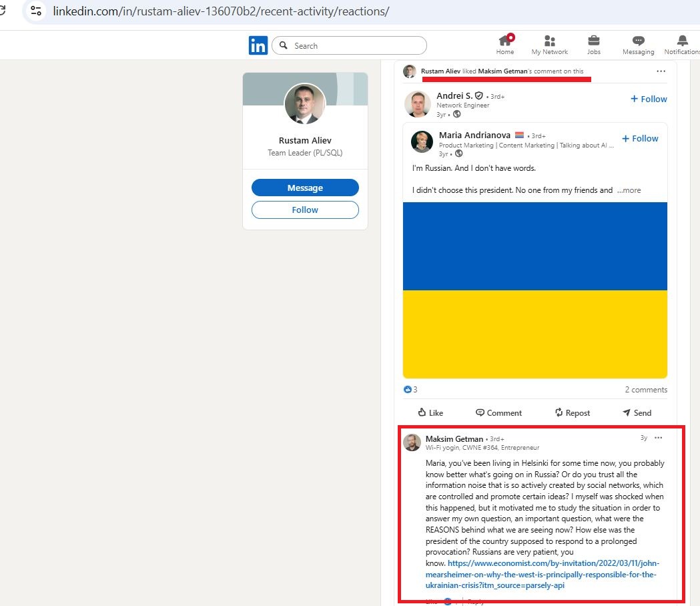This screenshot has width=700, height=606.
Task: Open the Jobs briefcase icon
Action: point(593,45)
